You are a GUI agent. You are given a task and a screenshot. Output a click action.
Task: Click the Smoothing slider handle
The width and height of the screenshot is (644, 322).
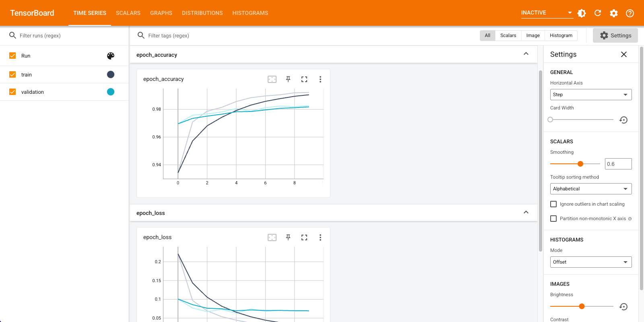tap(580, 164)
